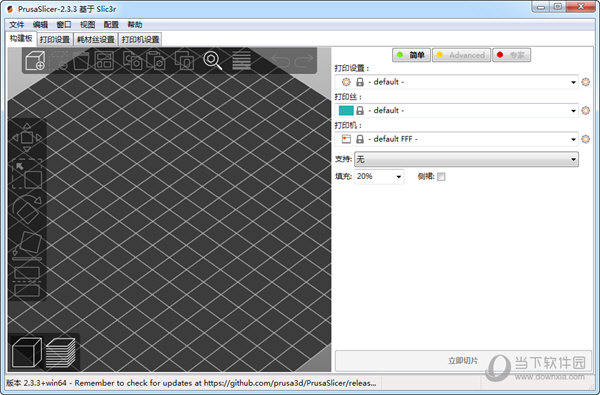The image size is (600, 395).
Task: Select the Arrange objects toolbar icon
Action: 104,60
